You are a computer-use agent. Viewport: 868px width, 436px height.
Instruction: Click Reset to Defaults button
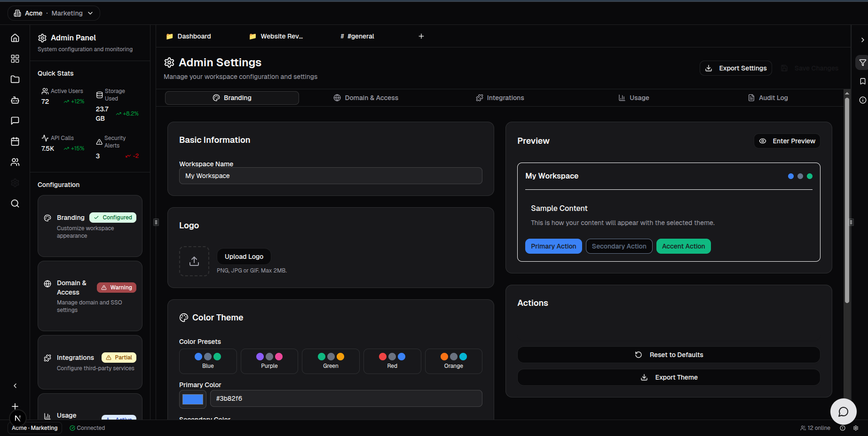click(x=669, y=355)
